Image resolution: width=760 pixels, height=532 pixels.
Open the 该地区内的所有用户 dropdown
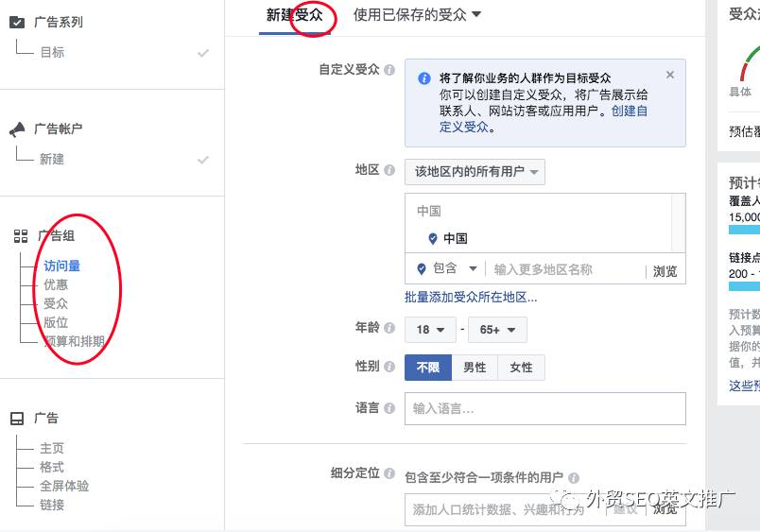tap(475, 172)
